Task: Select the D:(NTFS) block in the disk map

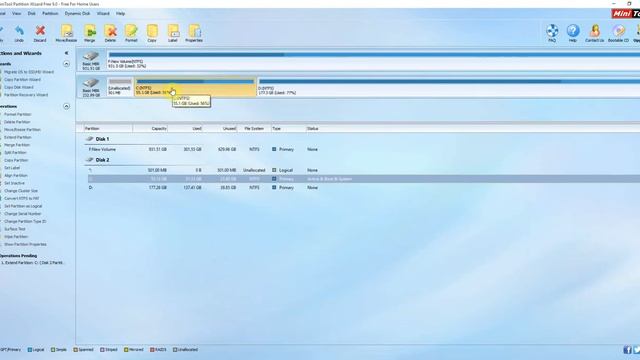Action: tap(449, 87)
